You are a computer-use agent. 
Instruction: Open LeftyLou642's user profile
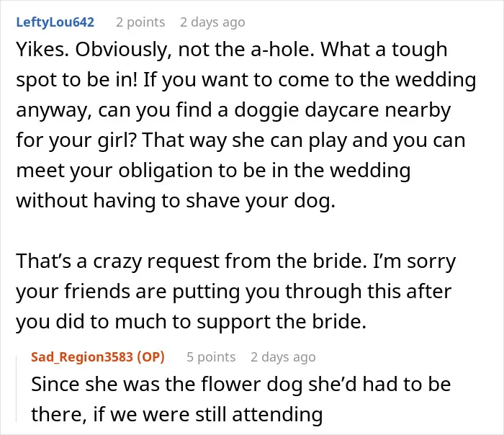55,22
